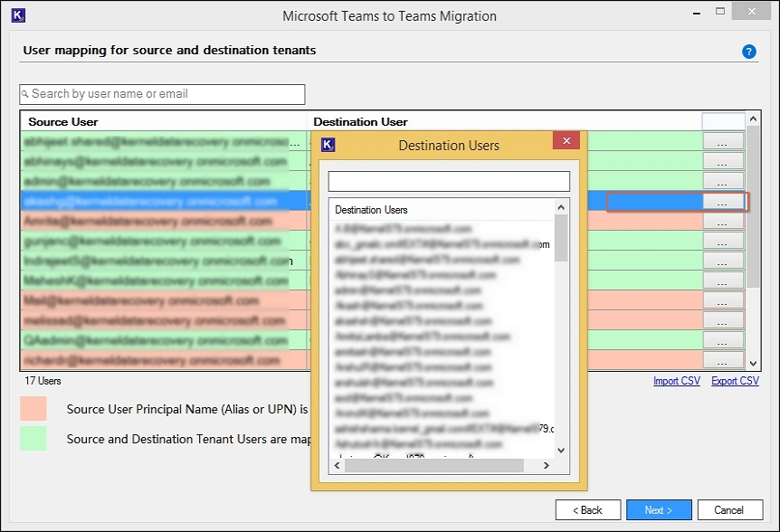
Task: Minimize the Teams Migration window
Action: (697, 13)
